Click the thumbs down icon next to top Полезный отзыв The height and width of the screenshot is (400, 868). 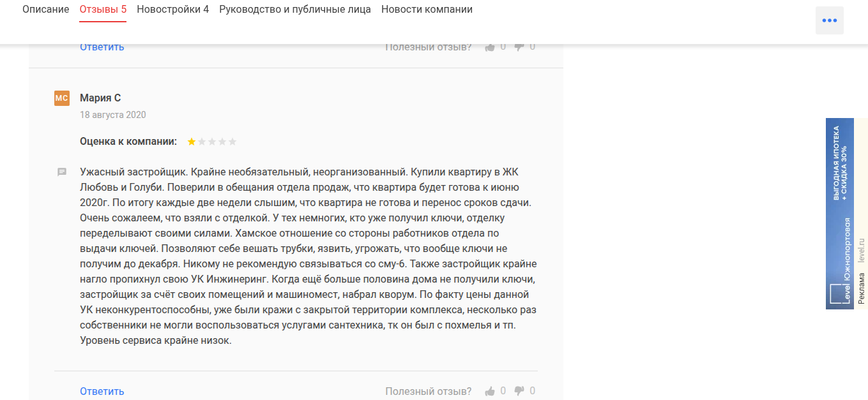pos(520,46)
